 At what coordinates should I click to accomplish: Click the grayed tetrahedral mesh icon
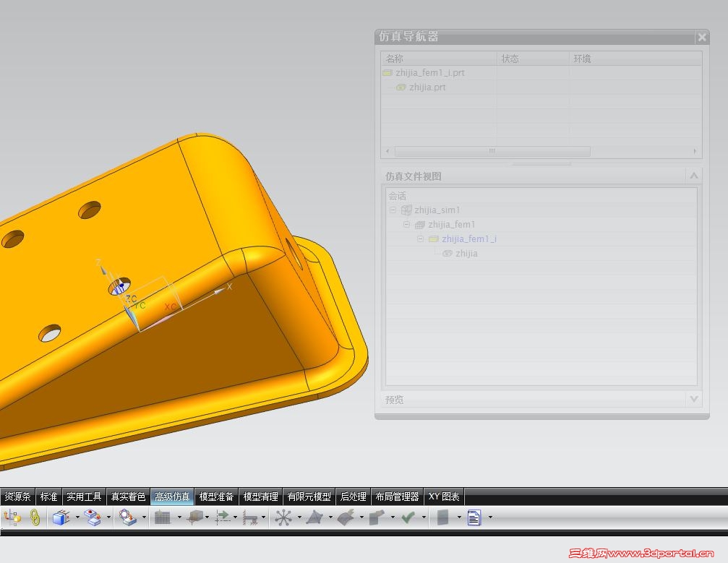(314, 517)
